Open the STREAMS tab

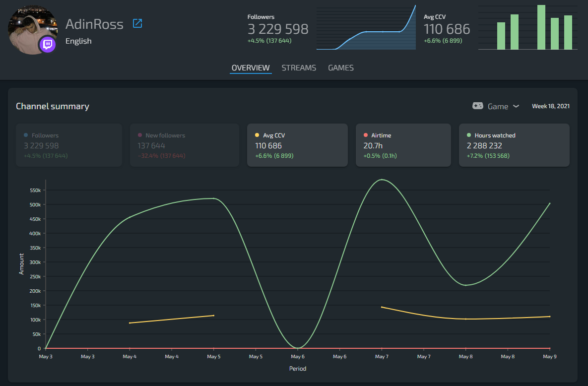(x=299, y=68)
